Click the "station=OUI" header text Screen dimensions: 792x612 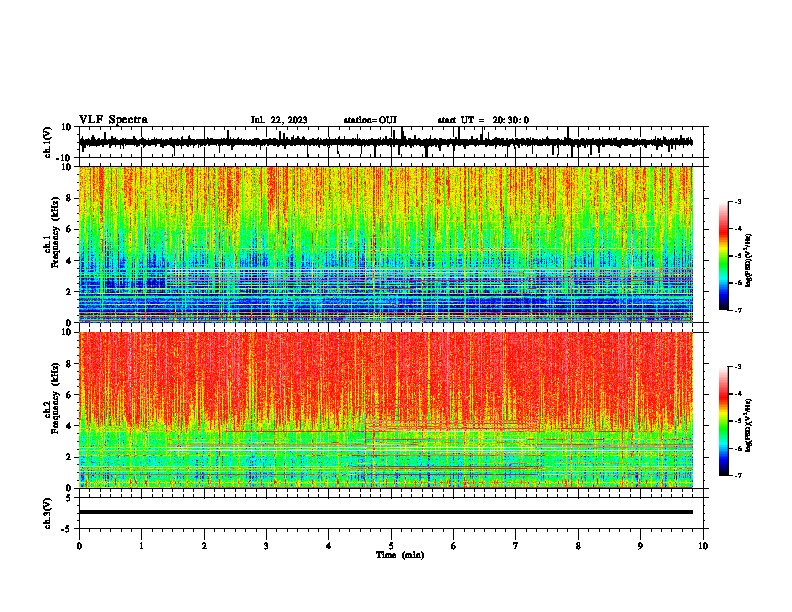click(370, 120)
